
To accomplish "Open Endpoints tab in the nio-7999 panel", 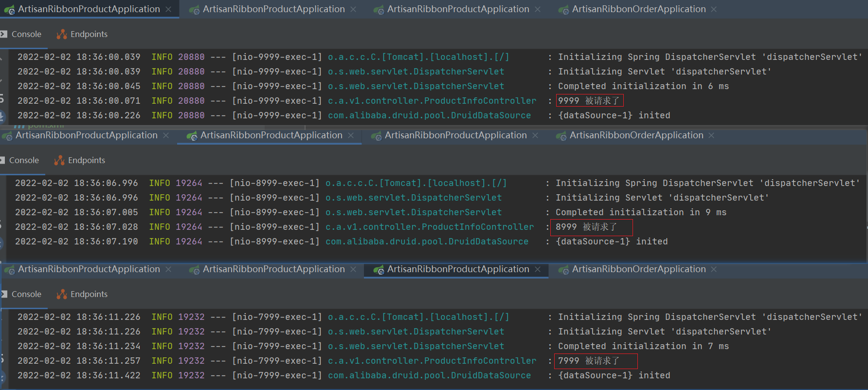I will 89,294.
